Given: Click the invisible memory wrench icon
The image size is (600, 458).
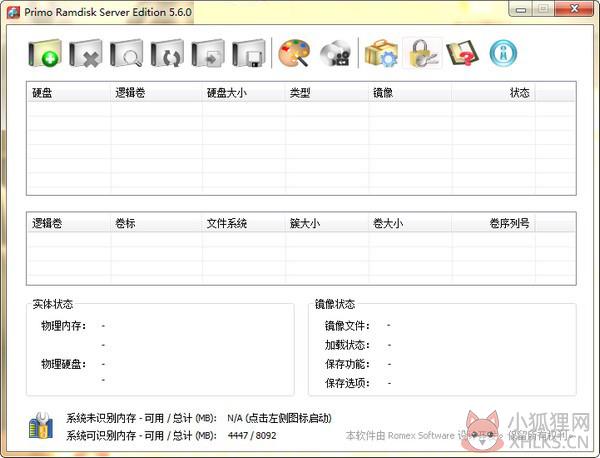Looking at the screenshot, I should [41, 425].
